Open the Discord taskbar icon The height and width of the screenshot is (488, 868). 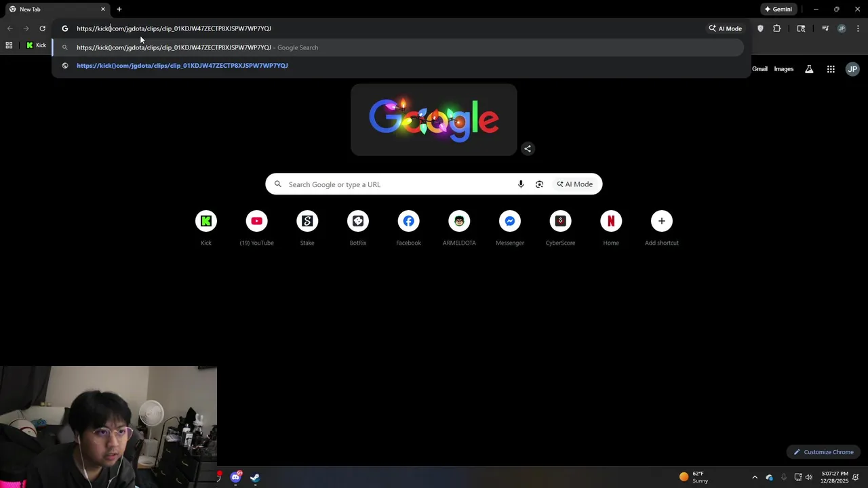(235, 477)
